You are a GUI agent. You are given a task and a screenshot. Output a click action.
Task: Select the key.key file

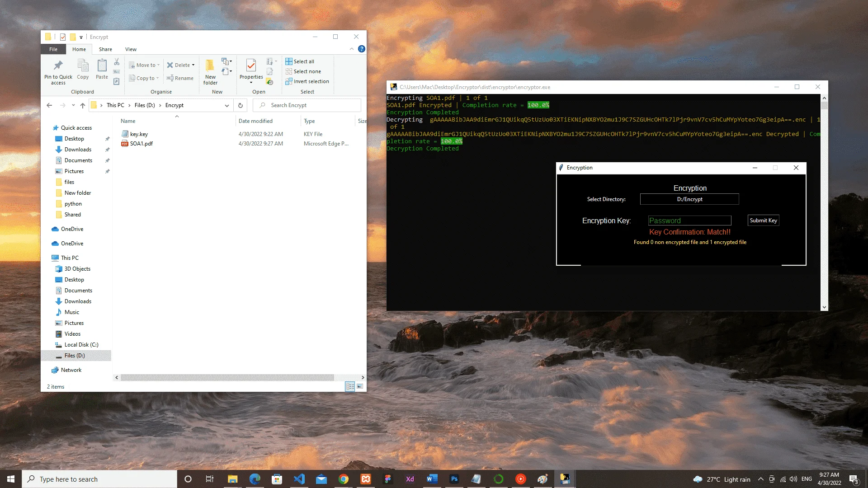coord(139,134)
